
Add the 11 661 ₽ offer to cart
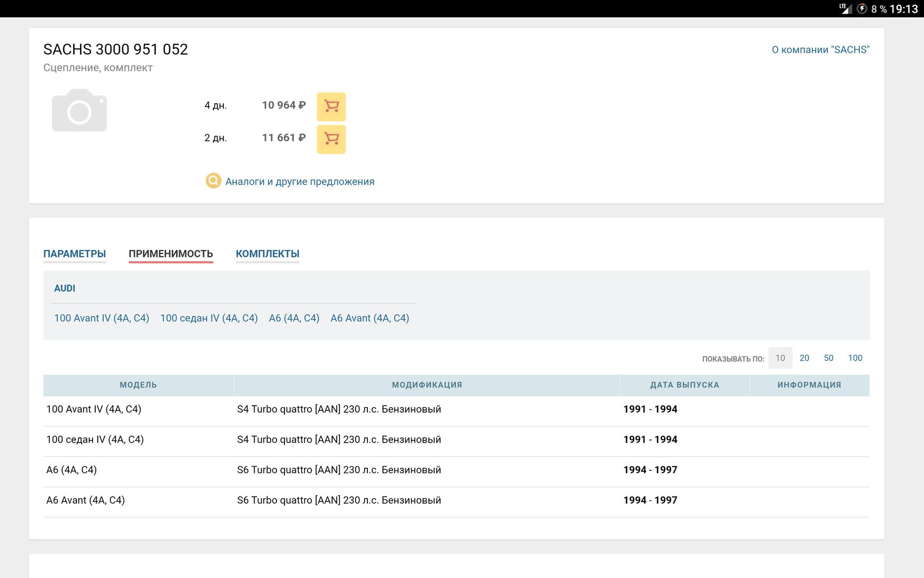pyautogui.click(x=331, y=139)
